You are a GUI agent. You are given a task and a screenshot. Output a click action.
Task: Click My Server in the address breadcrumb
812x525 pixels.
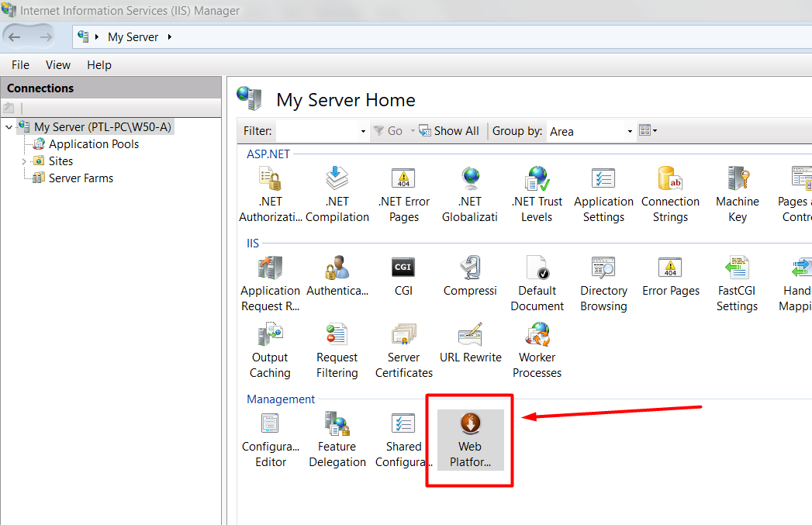[x=133, y=37]
